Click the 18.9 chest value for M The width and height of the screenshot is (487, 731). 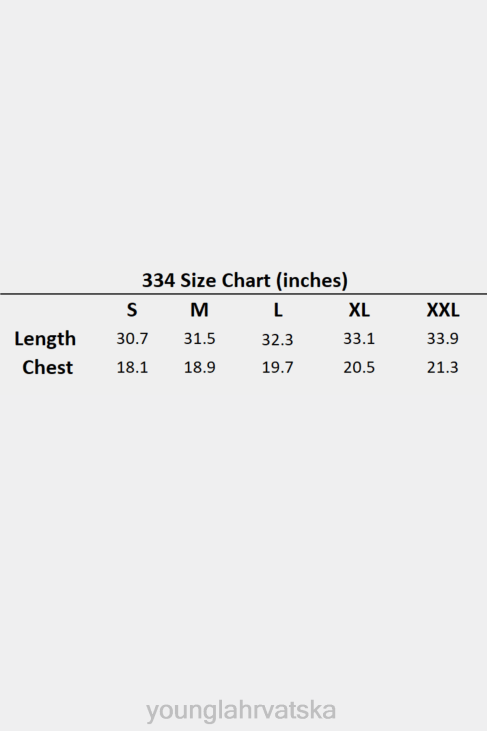click(x=199, y=367)
